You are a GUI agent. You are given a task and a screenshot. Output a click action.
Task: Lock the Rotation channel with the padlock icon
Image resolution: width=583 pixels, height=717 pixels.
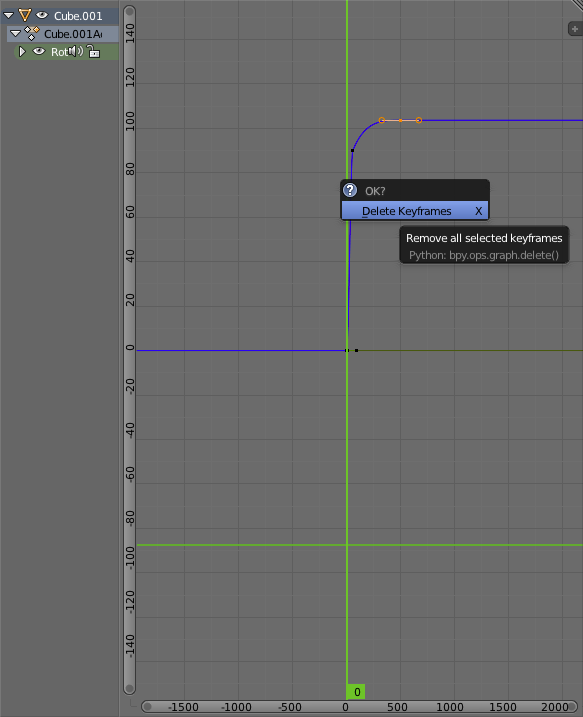click(94, 51)
